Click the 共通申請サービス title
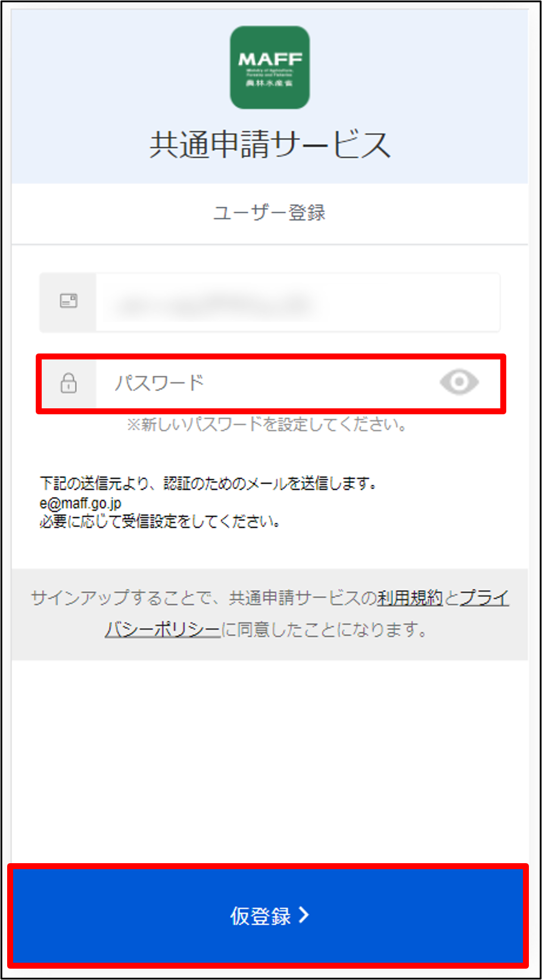 [x=270, y=145]
